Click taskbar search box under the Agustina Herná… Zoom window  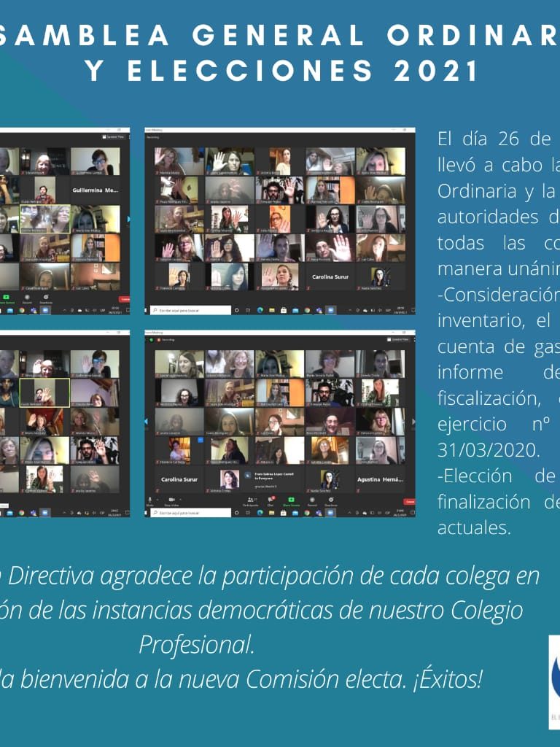(190, 513)
